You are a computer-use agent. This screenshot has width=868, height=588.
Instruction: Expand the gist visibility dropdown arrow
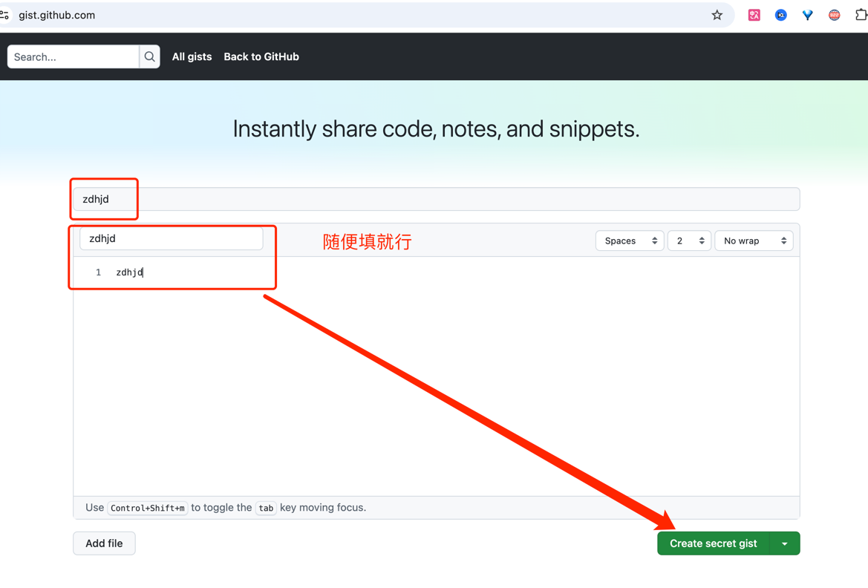785,543
